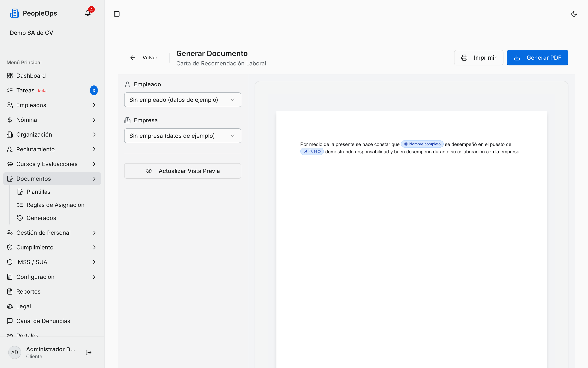This screenshot has height=368, width=588.
Task: Click the Reglas de Asignación list icon
Action: point(20,205)
